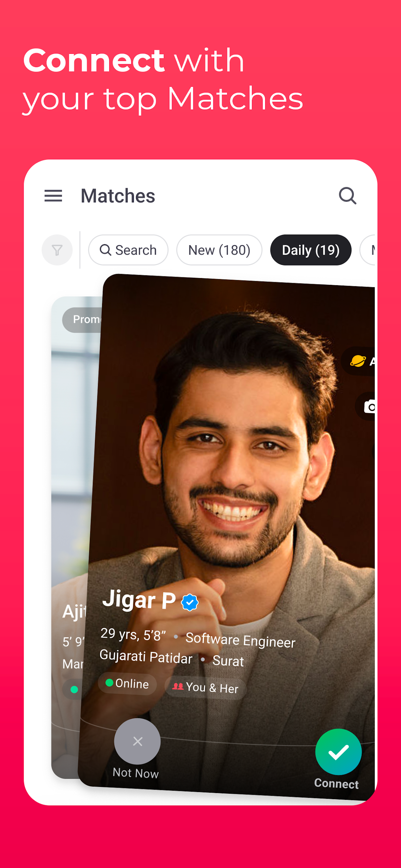
Task: Tap the camera photos icon
Action: pos(368,406)
